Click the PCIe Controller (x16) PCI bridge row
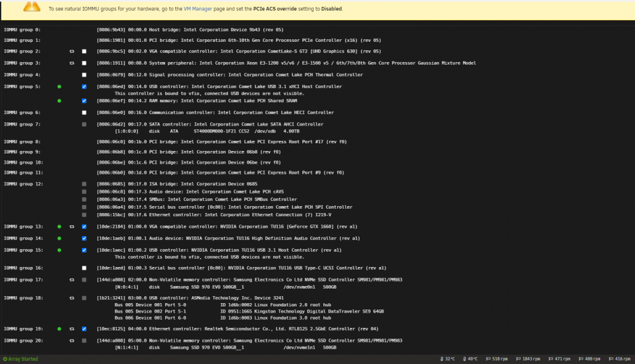Screen dimensions: 635x364 [x=239, y=41]
